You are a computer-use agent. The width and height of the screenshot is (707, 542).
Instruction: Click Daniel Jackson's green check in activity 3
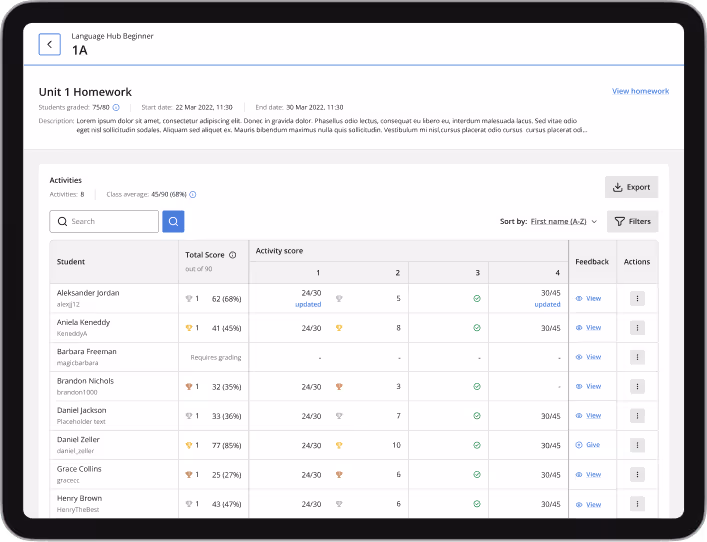477,416
